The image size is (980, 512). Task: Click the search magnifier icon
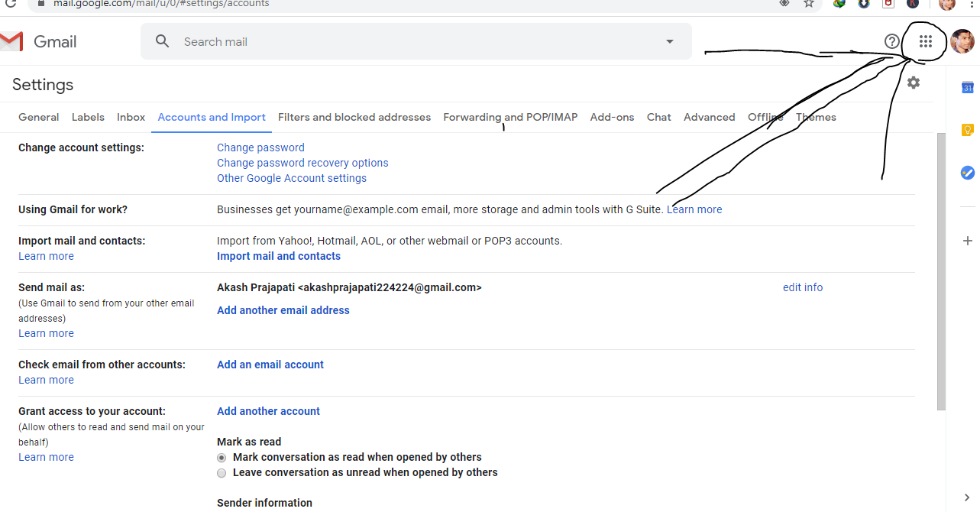pos(162,41)
